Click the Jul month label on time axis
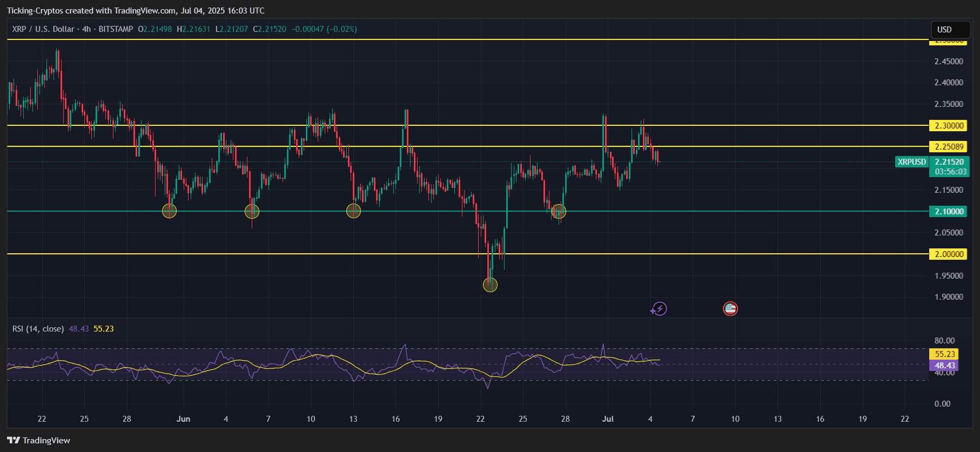Viewport: 980px width, 452px height. click(608, 419)
